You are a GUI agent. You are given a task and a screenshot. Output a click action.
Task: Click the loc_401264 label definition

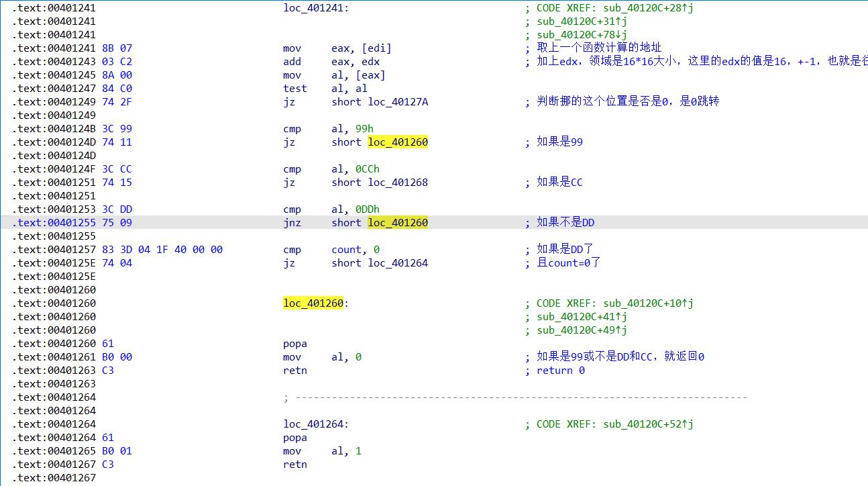[313, 424]
